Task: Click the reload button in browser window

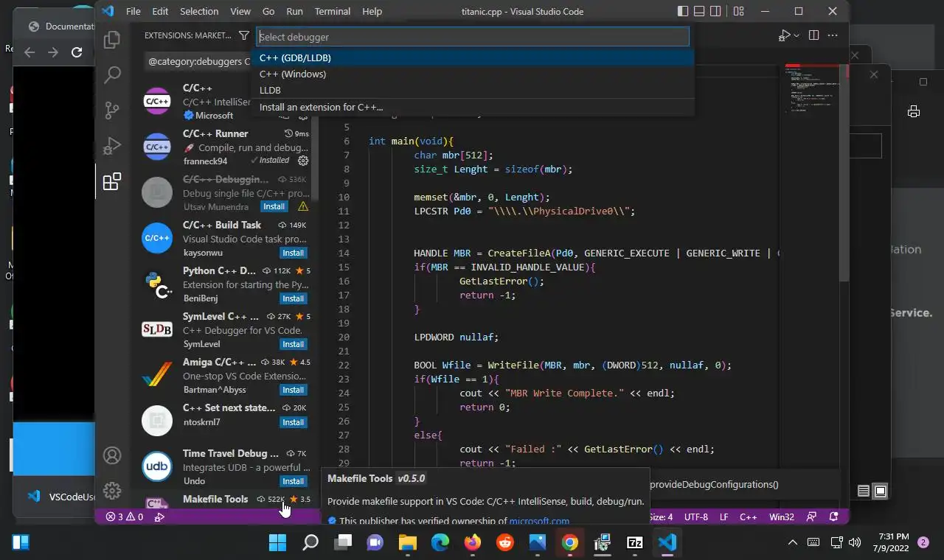Action: click(x=77, y=52)
